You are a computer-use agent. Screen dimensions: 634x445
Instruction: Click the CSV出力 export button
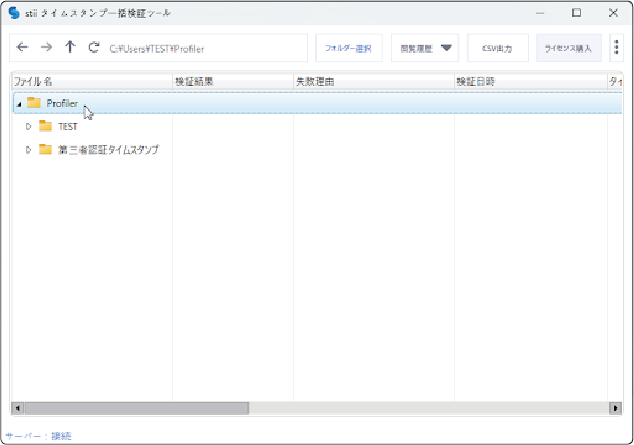pos(498,48)
